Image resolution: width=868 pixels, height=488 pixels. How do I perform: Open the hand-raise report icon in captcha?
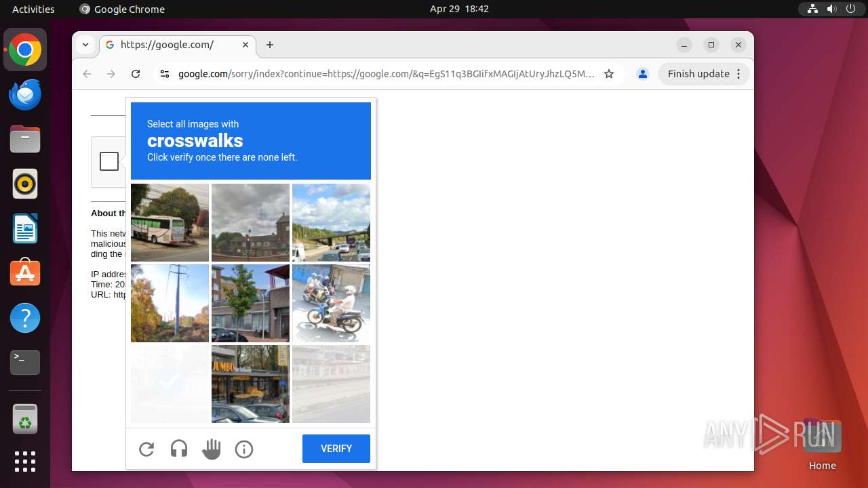pos(212,449)
